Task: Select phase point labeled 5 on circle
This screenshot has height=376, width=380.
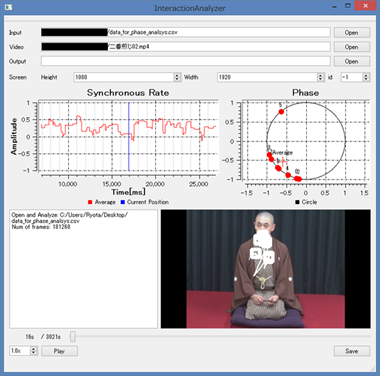Action: tap(281, 112)
